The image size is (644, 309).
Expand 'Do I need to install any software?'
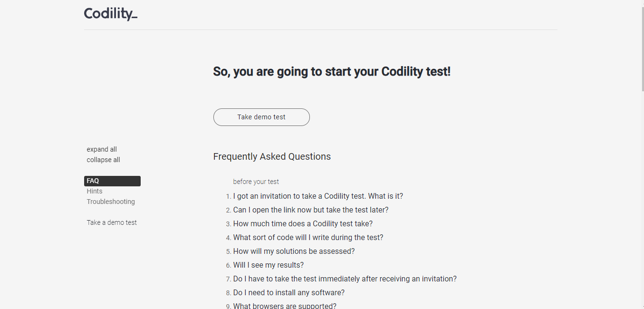[x=288, y=292]
